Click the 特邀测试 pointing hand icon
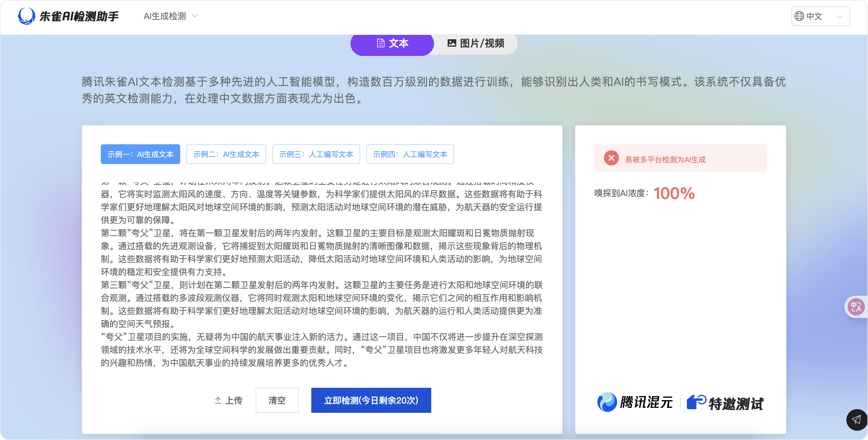 coord(696,402)
